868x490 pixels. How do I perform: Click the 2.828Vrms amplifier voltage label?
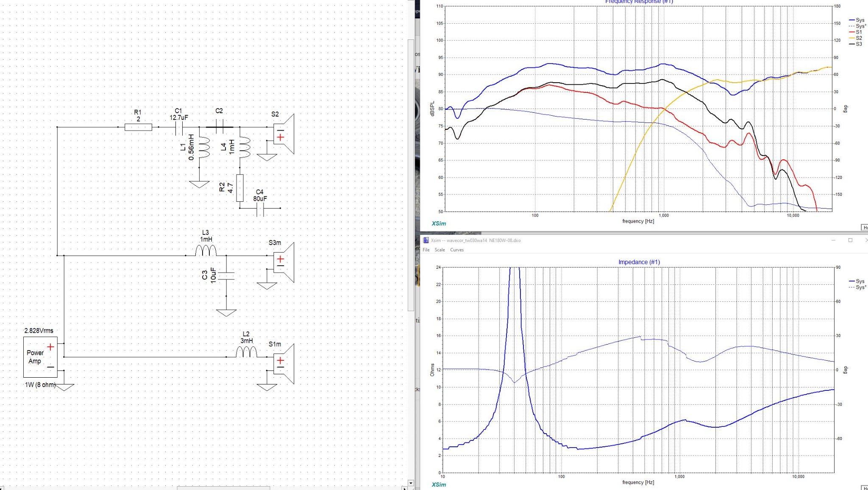(x=39, y=331)
